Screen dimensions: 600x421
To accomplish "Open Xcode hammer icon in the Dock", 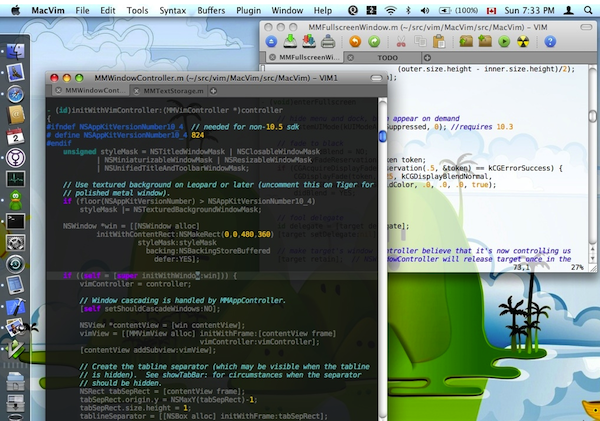I will (16, 307).
